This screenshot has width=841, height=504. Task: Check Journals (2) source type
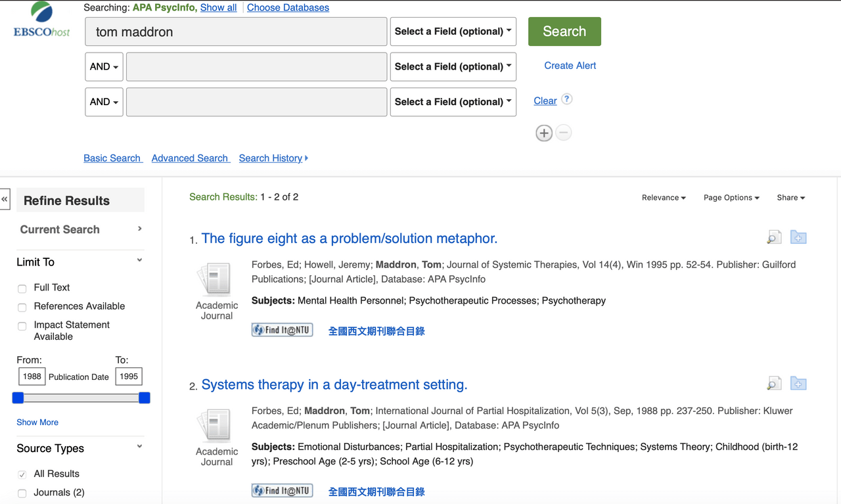[x=22, y=493]
